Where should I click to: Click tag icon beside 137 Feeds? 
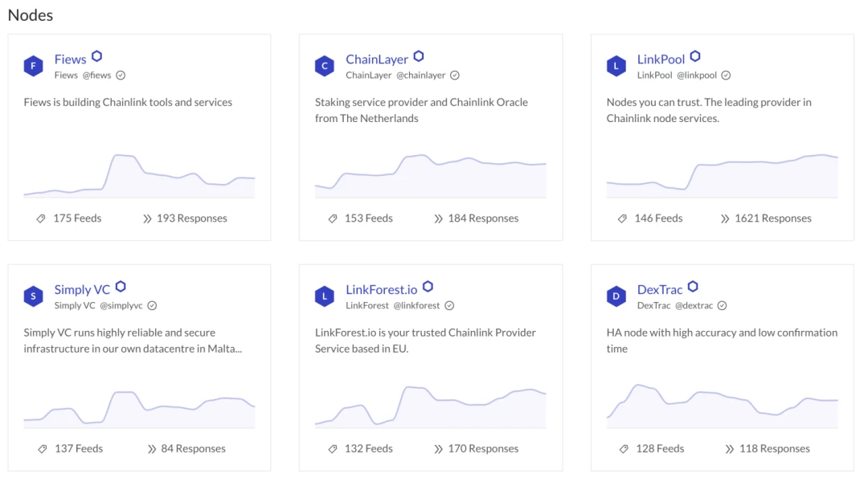43,449
